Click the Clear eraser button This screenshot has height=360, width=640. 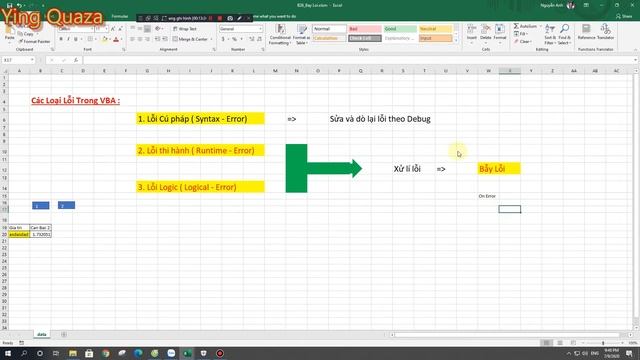[523, 42]
